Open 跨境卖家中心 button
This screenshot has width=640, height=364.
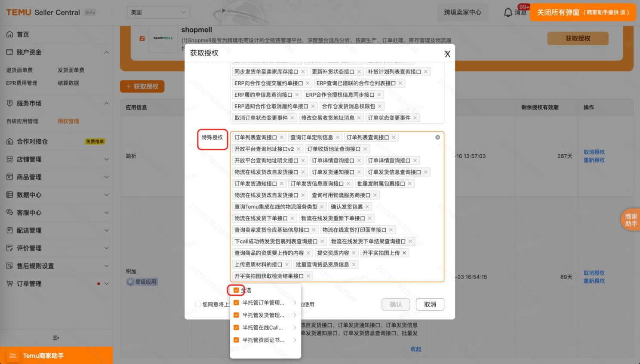click(463, 12)
